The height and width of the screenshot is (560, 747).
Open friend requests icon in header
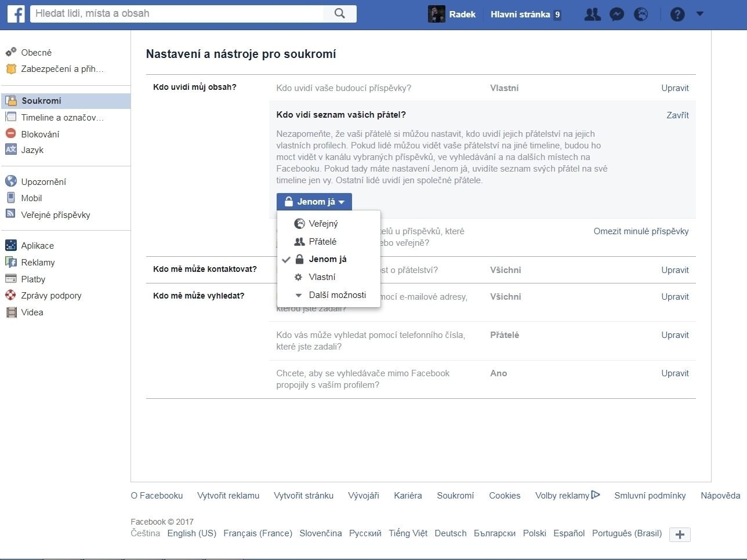[x=592, y=14]
